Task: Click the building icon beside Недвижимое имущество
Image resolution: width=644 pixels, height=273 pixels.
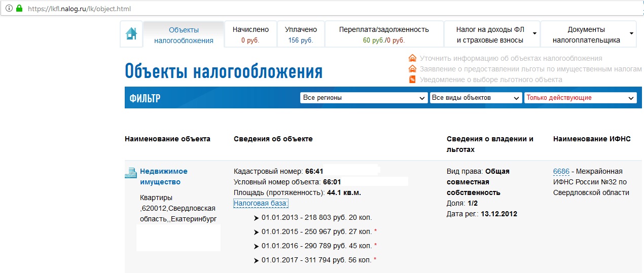Action: coord(130,173)
